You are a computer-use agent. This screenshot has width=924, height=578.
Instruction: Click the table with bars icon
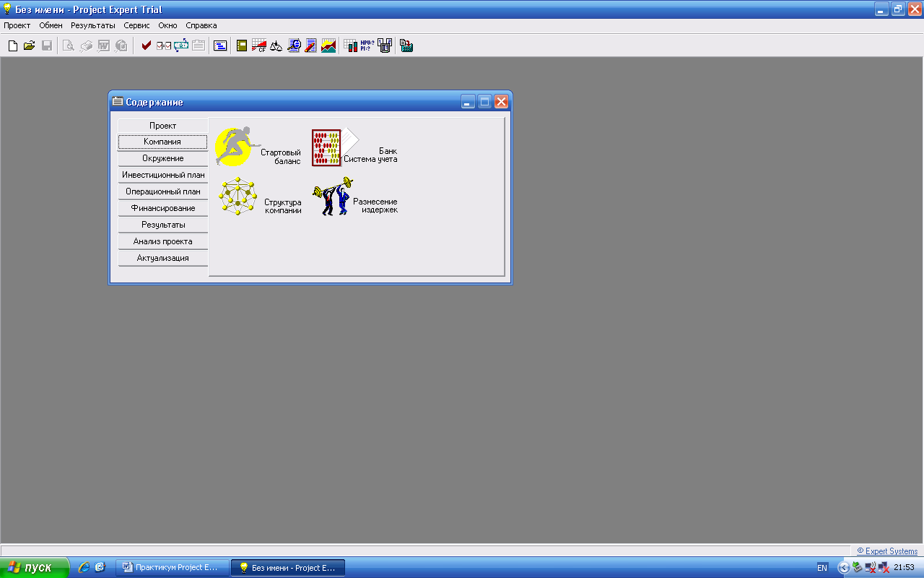tap(351, 46)
